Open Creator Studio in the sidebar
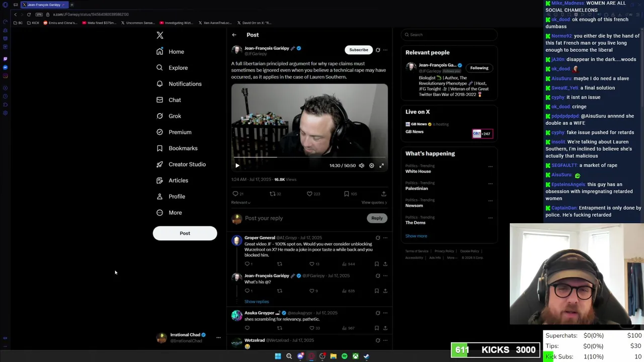Screen dimensions: 644x362 181,164
